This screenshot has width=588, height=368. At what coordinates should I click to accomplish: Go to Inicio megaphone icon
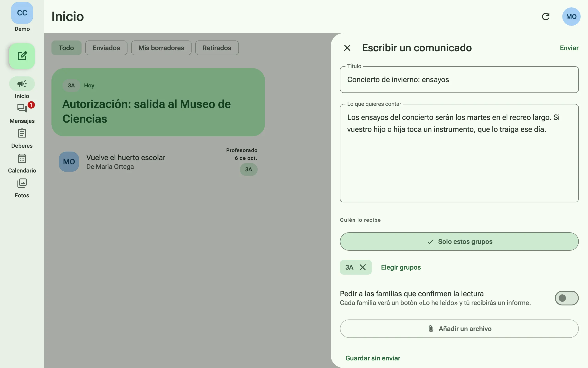22,84
